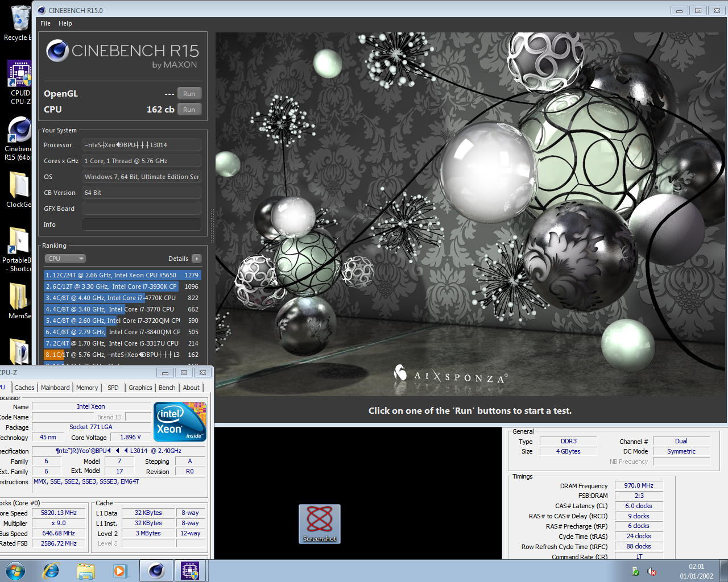Open the File menu

click(45, 23)
